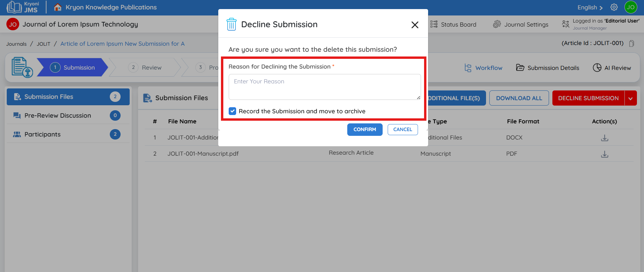
Task: Download the DOCX additional file
Action: point(605,138)
